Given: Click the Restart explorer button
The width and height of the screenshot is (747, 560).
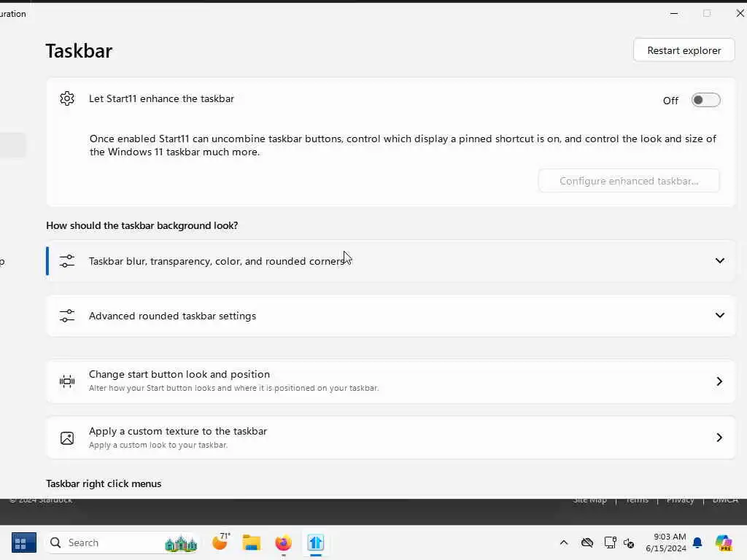Looking at the screenshot, I should click(684, 50).
